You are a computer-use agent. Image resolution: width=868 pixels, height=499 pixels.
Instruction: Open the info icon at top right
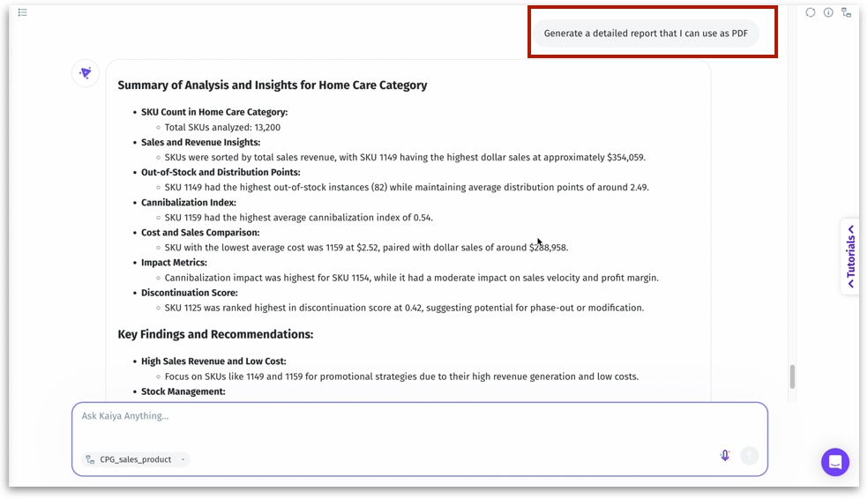pyautogui.click(x=828, y=12)
